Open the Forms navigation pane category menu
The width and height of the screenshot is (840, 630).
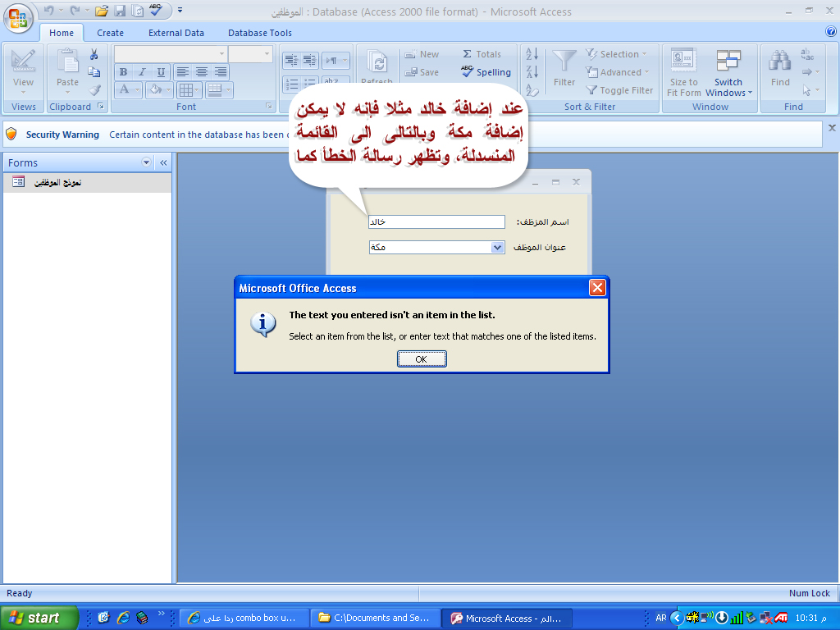146,162
